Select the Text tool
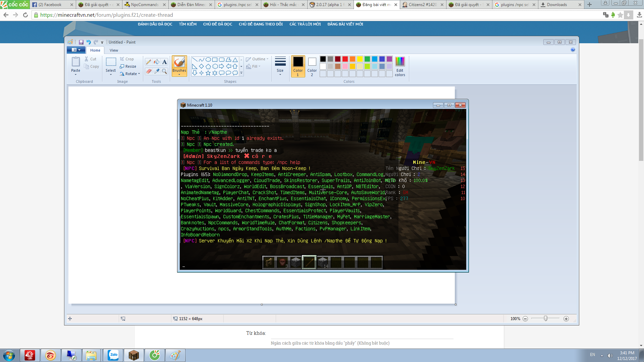The image size is (644, 362). click(x=164, y=62)
